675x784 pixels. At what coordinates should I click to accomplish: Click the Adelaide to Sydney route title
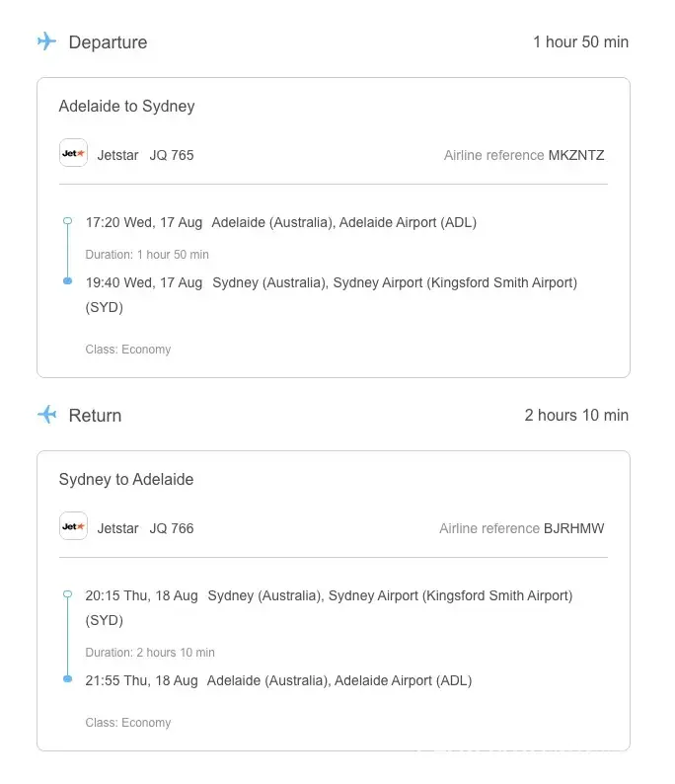126,107
